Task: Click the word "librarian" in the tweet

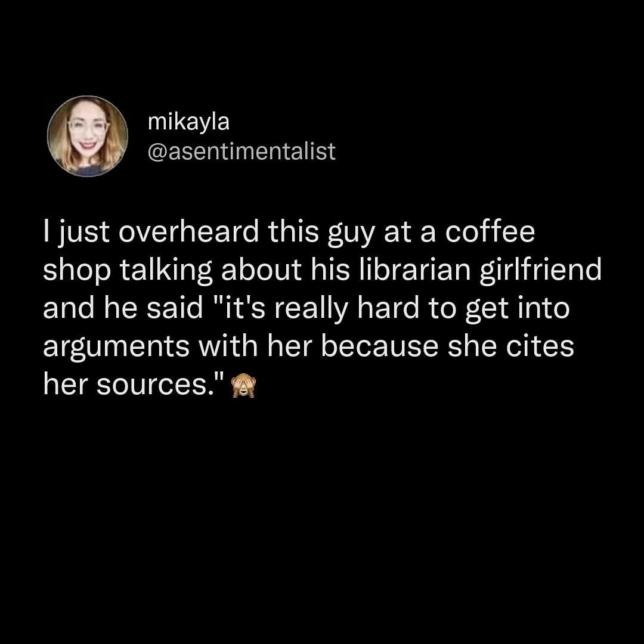Action: coord(415,270)
